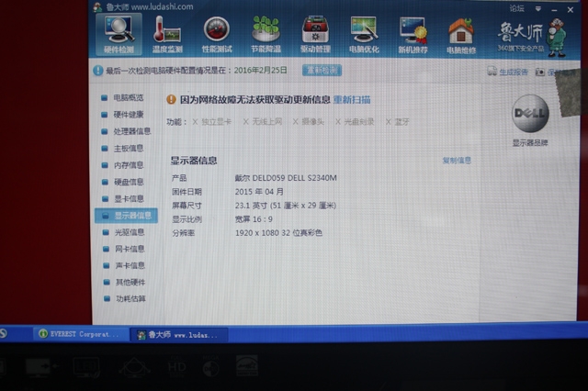588x391 pixels.
Task: Open the 电脑维修 computer repair section
Action: click(x=461, y=36)
